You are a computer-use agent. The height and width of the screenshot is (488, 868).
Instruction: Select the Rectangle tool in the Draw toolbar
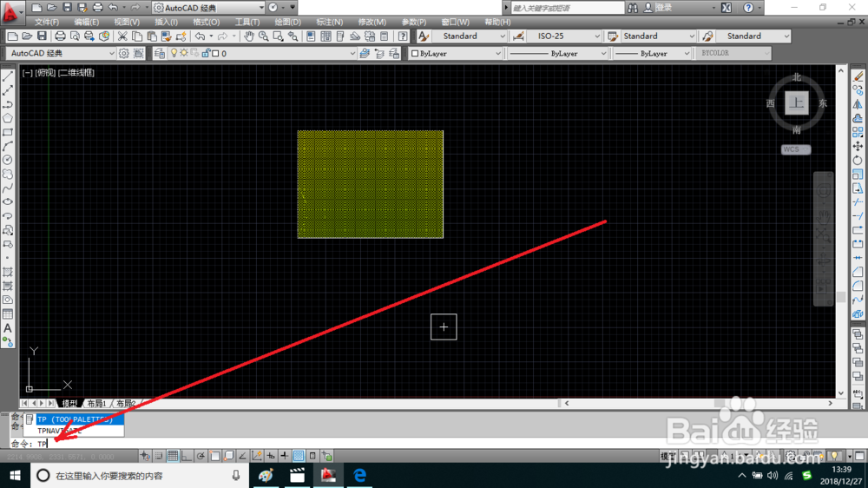(8, 132)
